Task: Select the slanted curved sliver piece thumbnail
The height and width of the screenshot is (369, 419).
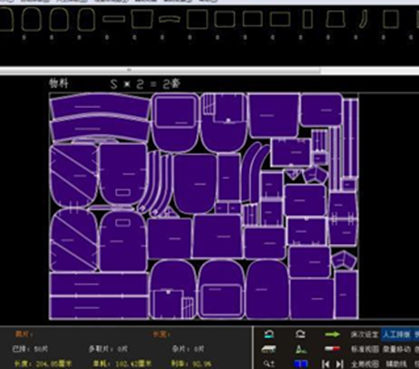Action: (363, 19)
